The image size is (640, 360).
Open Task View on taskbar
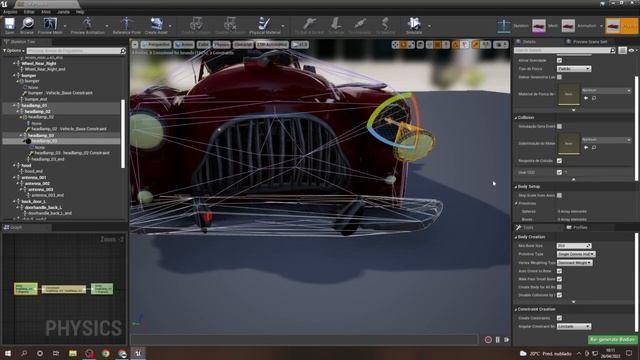coord(56,353)
